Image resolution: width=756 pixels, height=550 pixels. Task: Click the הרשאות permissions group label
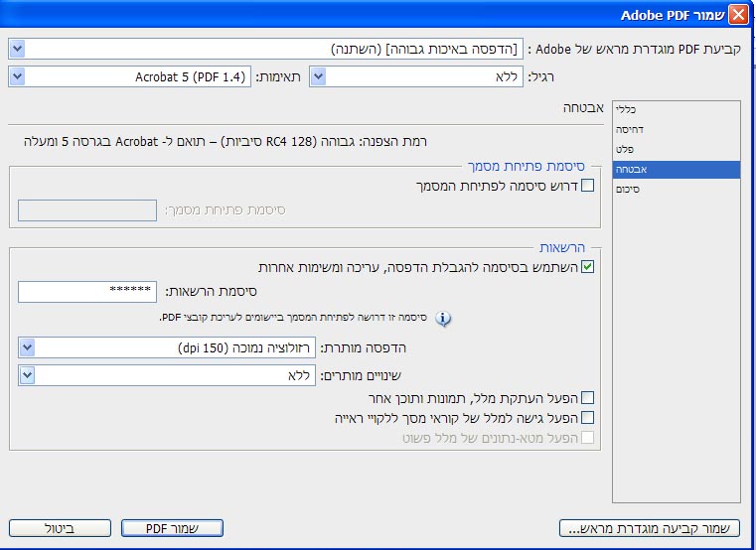(562, 248)
